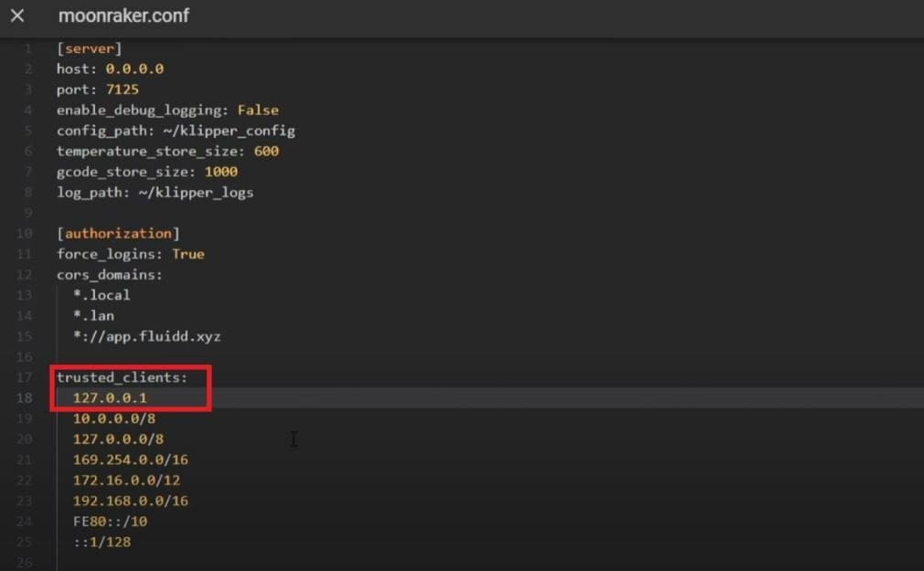Click the *.local domain entry
This screenshot has height=571, width=924.
(x=101, y=295)
